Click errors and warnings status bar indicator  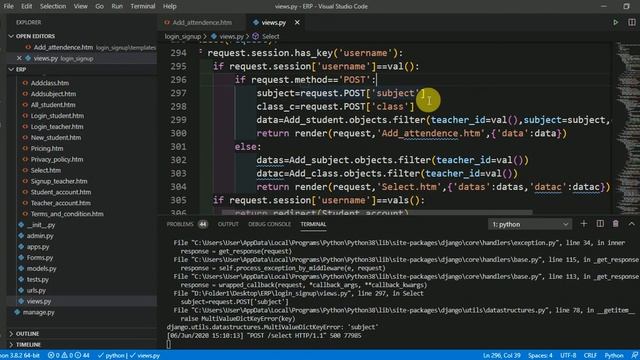click(69, 356)
